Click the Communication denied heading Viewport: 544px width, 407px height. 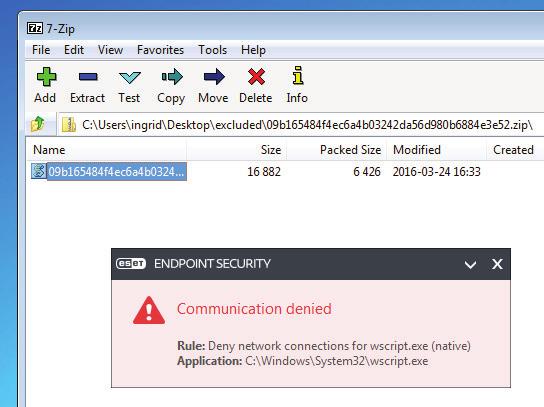[x=254, y=309]
